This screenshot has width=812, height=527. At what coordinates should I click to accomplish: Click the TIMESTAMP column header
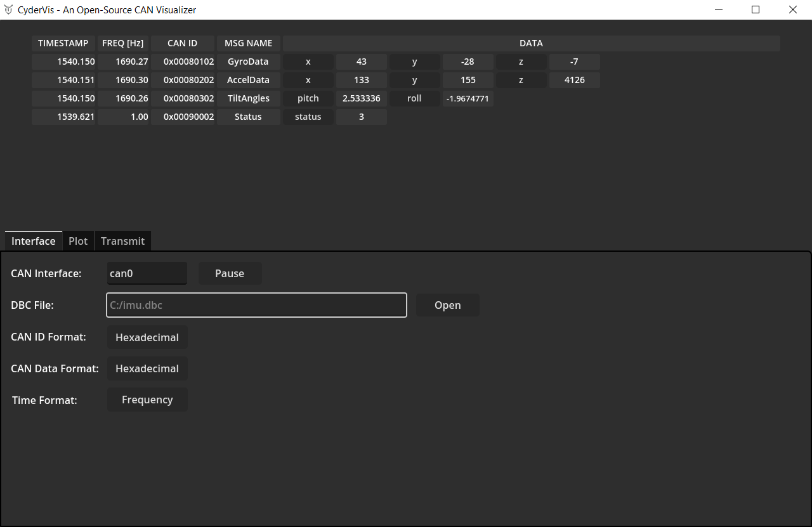click(63, 43)
